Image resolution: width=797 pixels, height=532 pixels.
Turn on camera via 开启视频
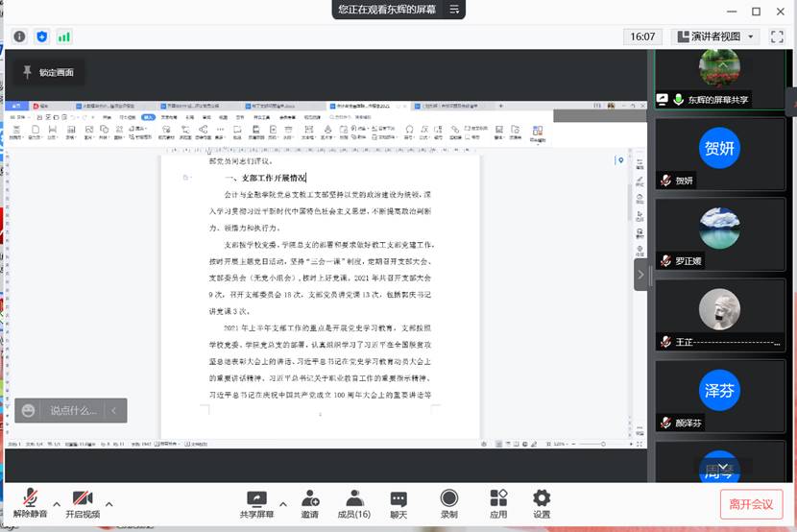83,503
